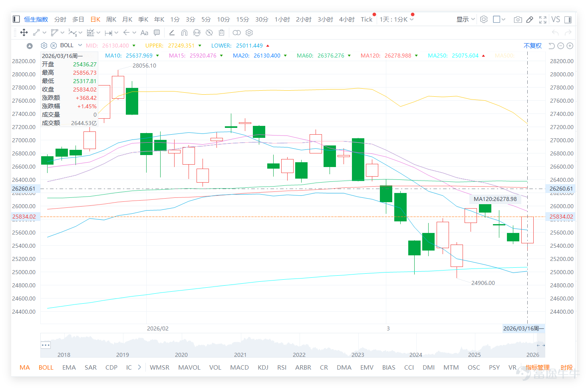
Task: Toggle MID line visibility arrow
Action: (x=134, y=46)
